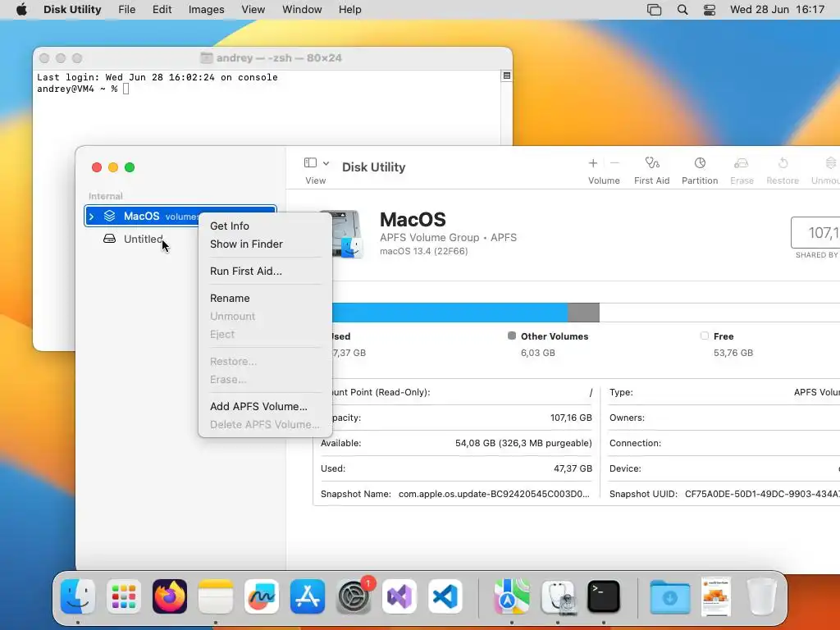Open Terminal from the Dock

click(604, 596)
